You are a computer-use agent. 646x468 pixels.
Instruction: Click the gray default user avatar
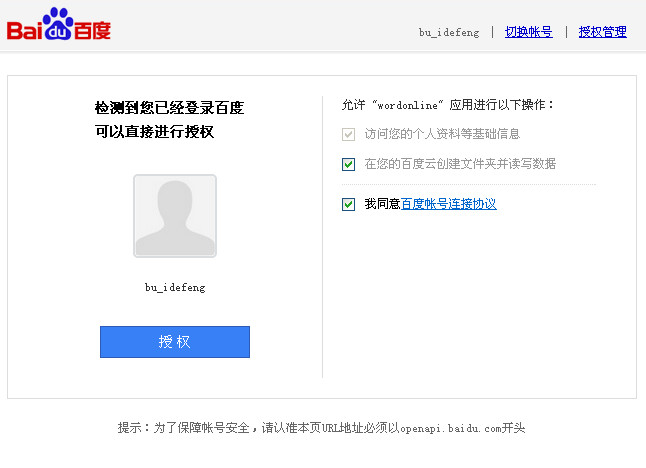point(175,216)
